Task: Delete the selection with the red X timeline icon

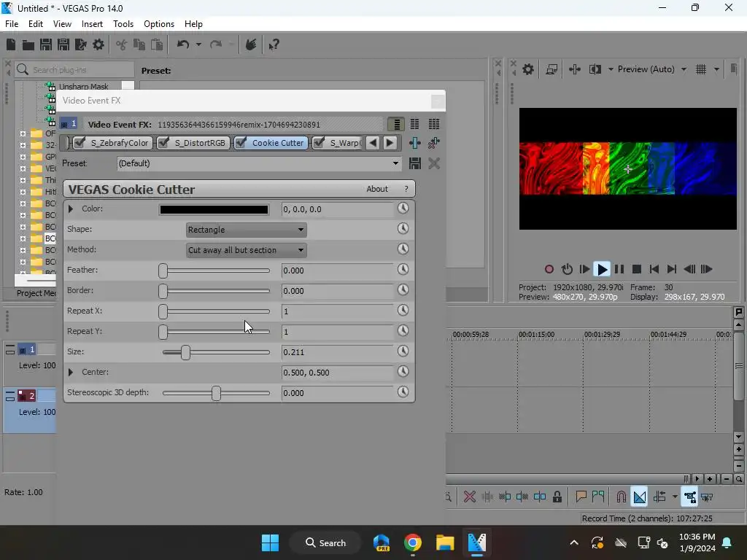Action: click(469, 497)
